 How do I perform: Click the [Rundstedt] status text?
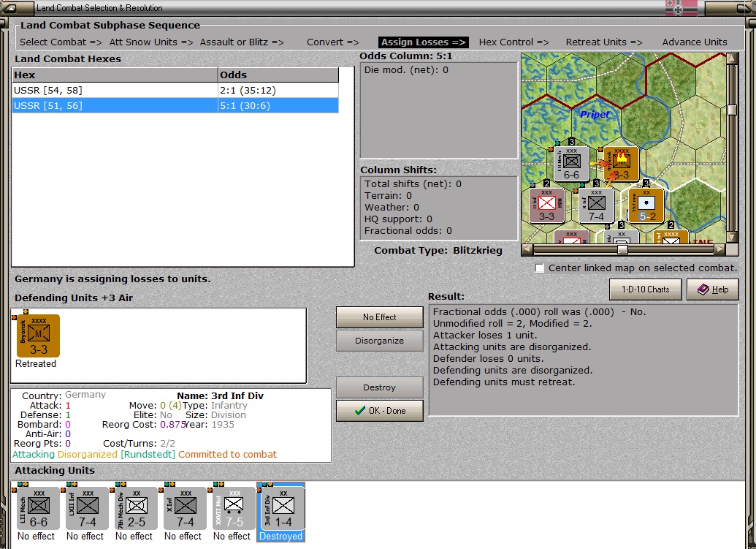(148, 455)
